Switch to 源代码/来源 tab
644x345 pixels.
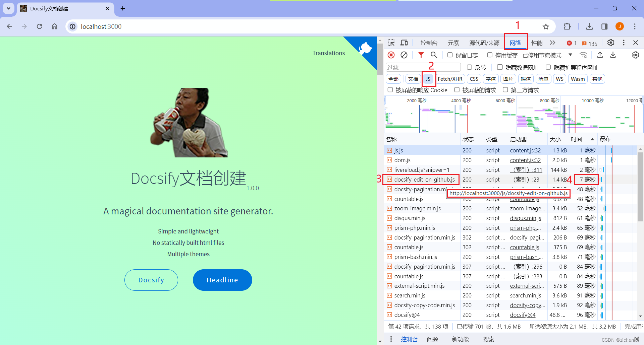pos(484,43)
